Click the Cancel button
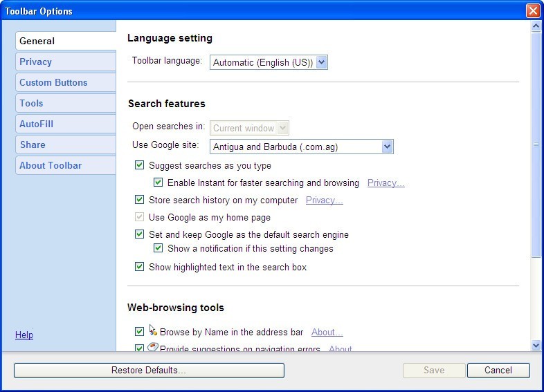The height and width of the screenshot is (392, 544). coord(498,370)
